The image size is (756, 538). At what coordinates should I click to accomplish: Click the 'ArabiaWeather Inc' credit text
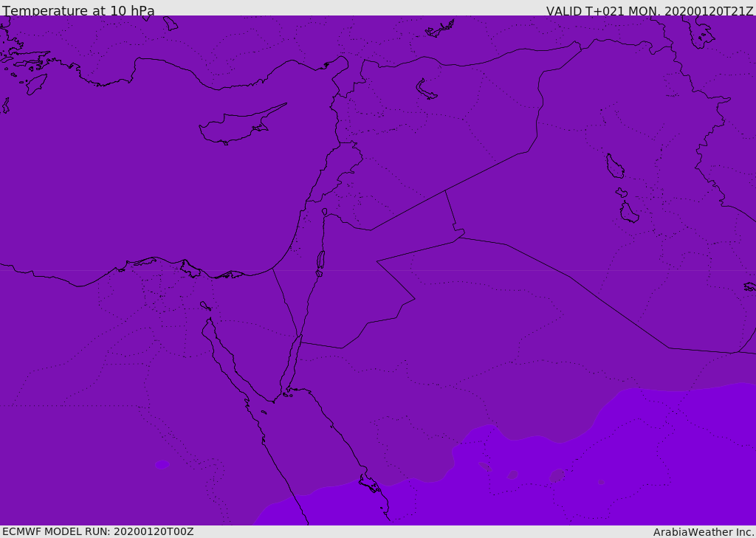pos(702,532)
